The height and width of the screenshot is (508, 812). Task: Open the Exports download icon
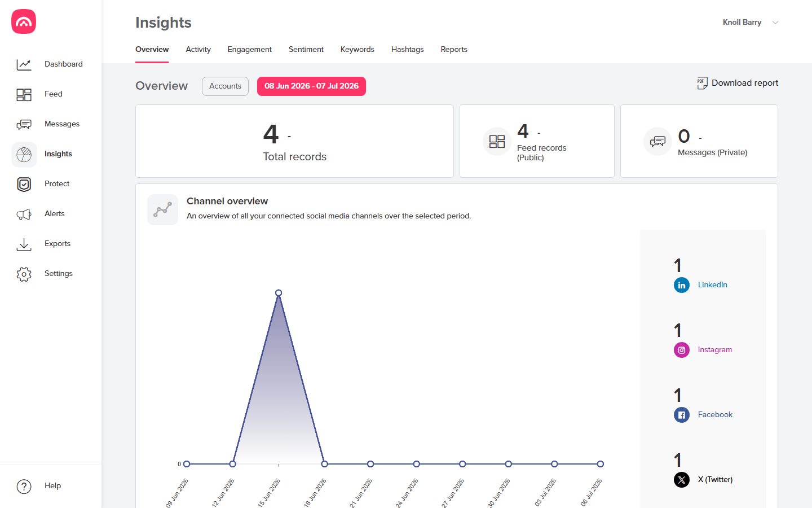24,244
